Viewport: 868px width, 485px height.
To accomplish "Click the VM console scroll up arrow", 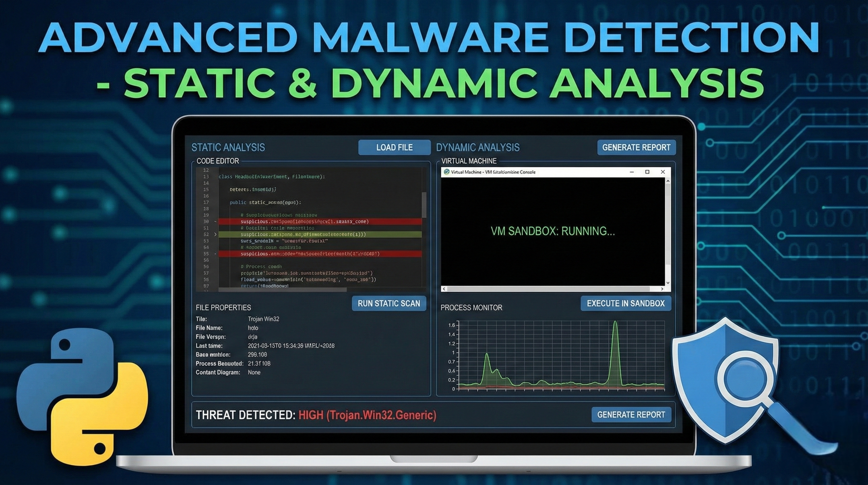I will 668,182.
